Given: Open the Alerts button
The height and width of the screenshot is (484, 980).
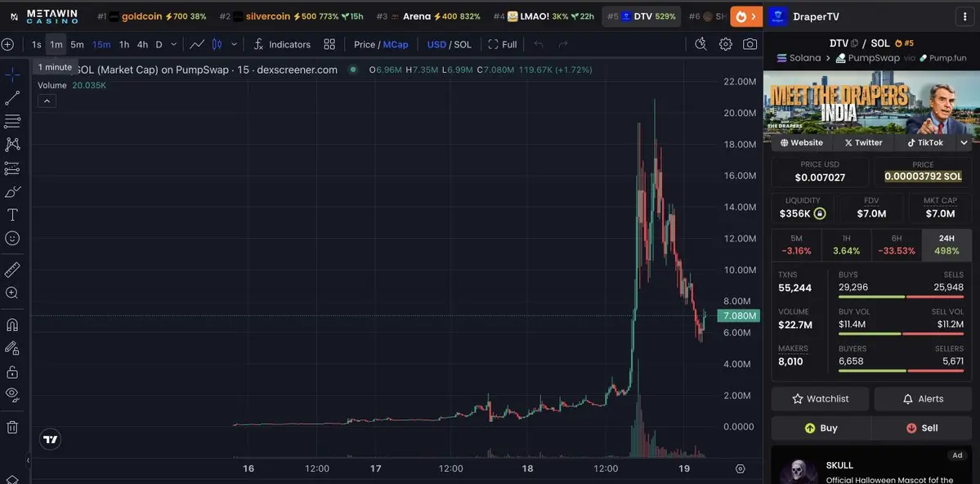Looking at the screenshot, I should click(923, 398).
